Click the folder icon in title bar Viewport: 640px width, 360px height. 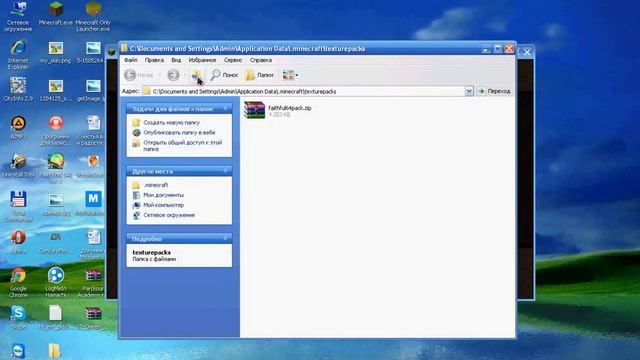[x=124, y=48]
